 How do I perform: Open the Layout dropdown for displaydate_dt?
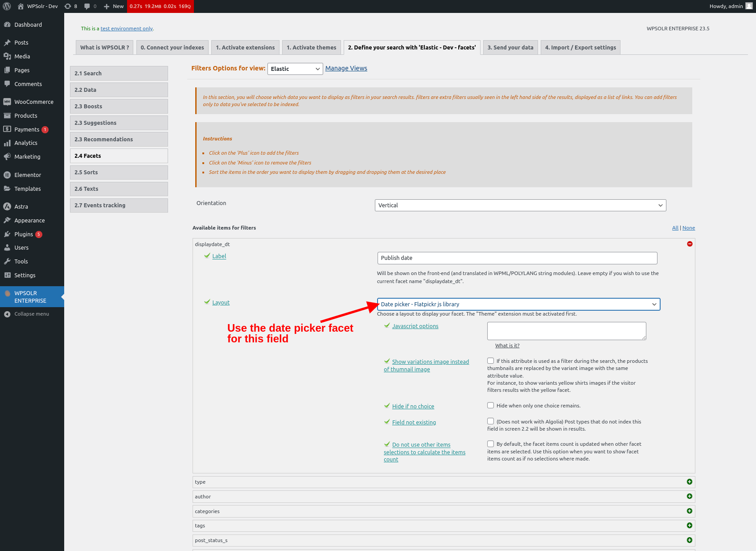tap(518, 304)
